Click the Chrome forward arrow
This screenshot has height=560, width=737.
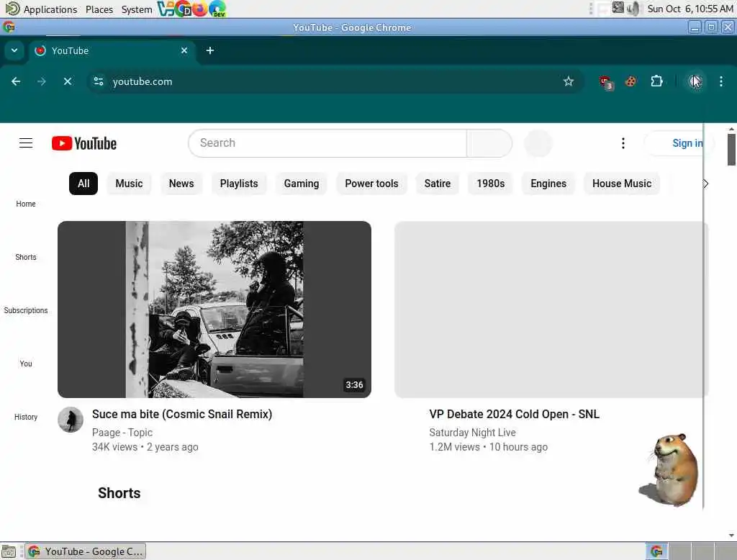[x=41, y=81]
